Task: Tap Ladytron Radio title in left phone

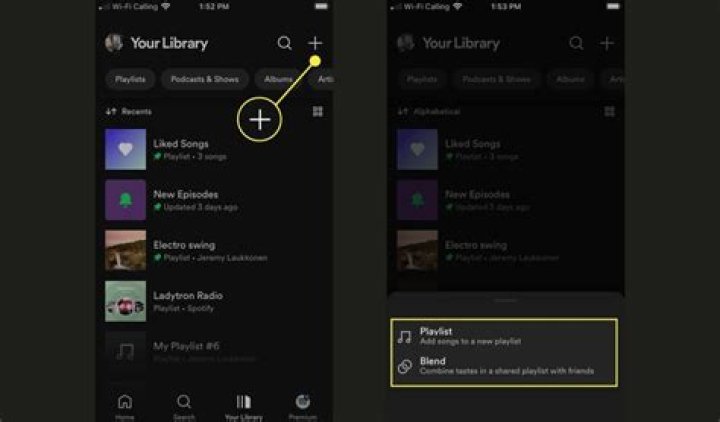Action: point(188,296)
